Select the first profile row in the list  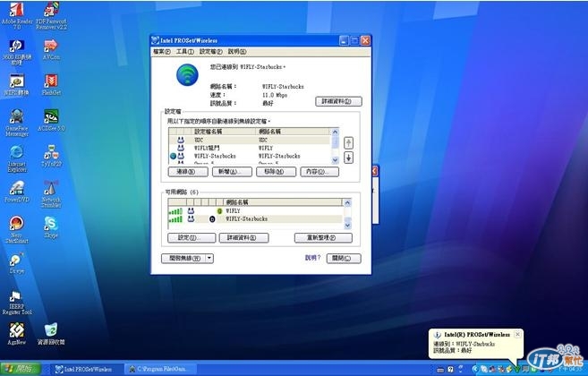250,140
